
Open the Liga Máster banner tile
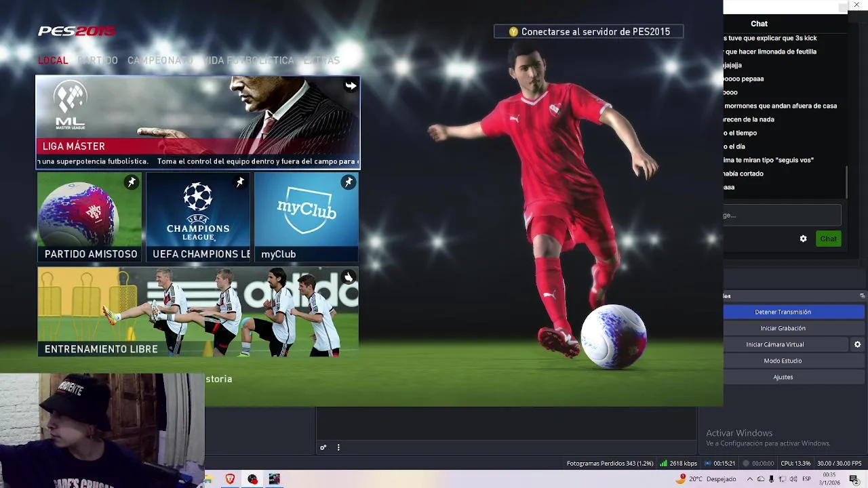[x=198, y=122]
